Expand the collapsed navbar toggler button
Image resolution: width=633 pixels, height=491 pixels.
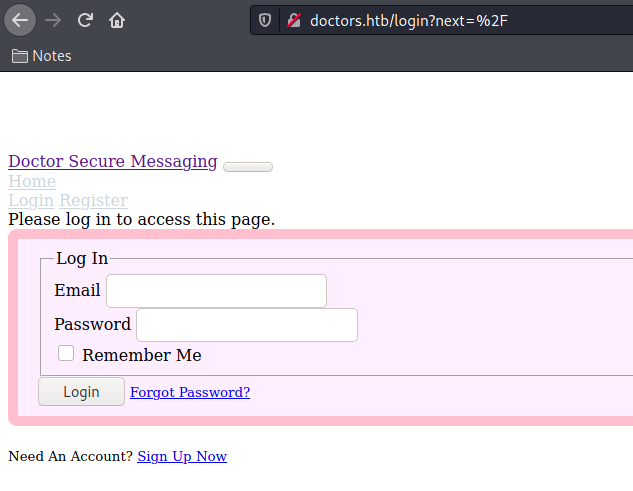tap(248, 167)
